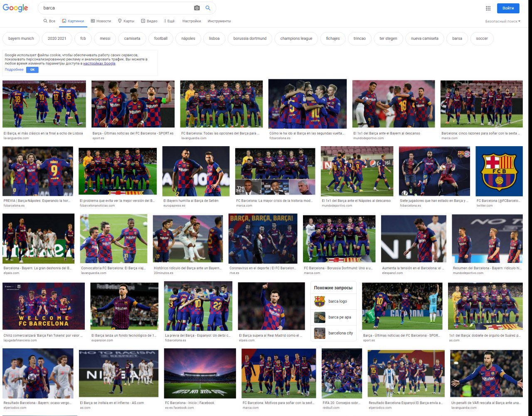Click the blue magnifier search icon
532x416 pixels.
[x=208, y=8]
